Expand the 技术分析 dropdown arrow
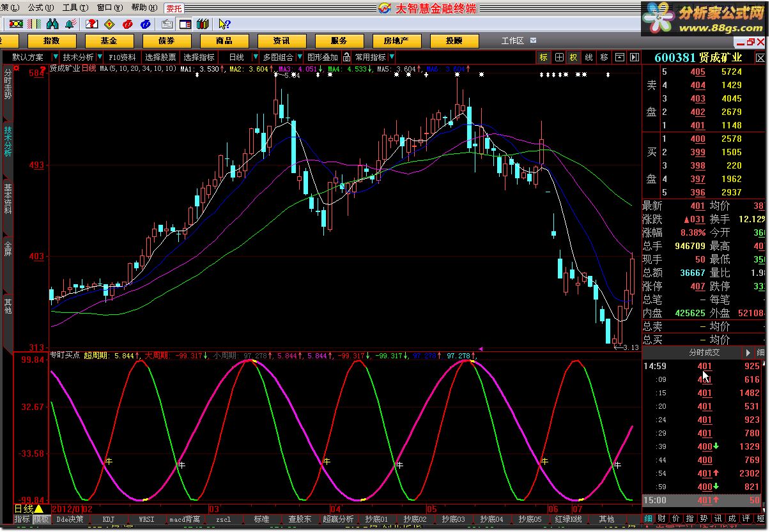The width and height of the screenshot is (770, 532). pos(100,57)
